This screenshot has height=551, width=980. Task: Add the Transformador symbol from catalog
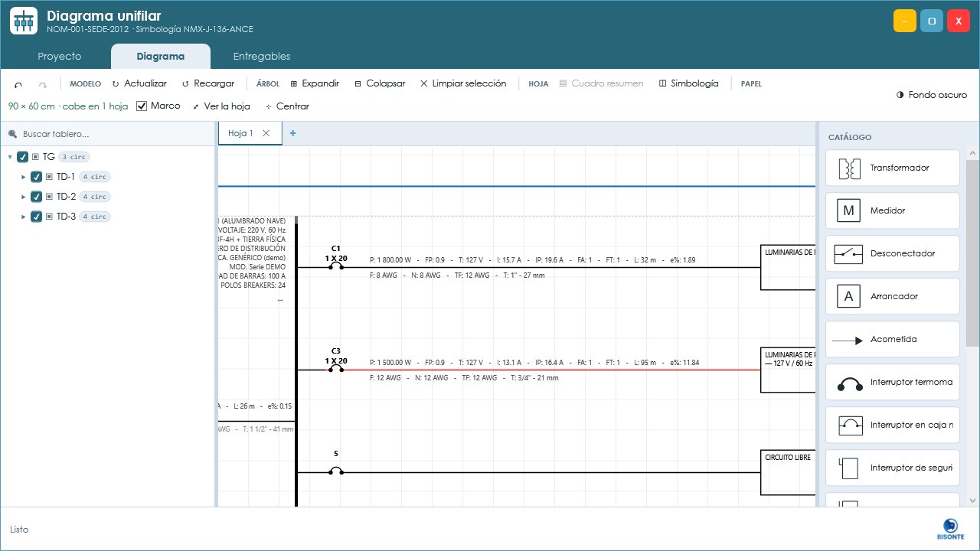click(893, 168)
